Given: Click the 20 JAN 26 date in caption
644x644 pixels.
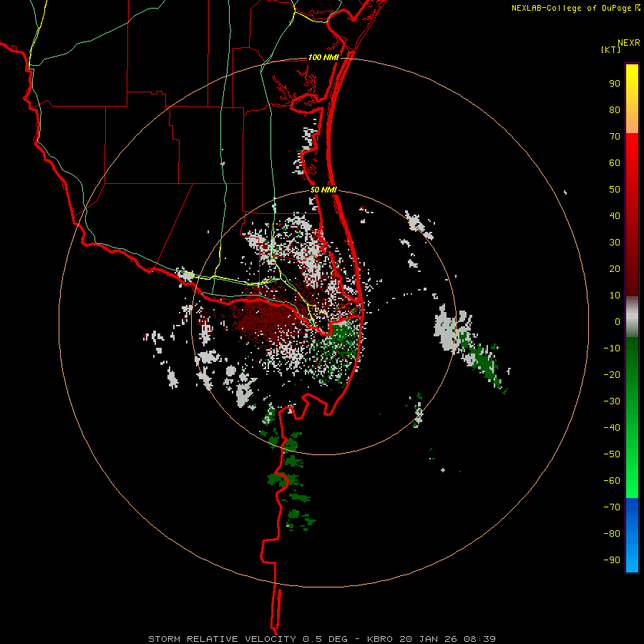Looking at the screenshot, I should click(429, 639).
